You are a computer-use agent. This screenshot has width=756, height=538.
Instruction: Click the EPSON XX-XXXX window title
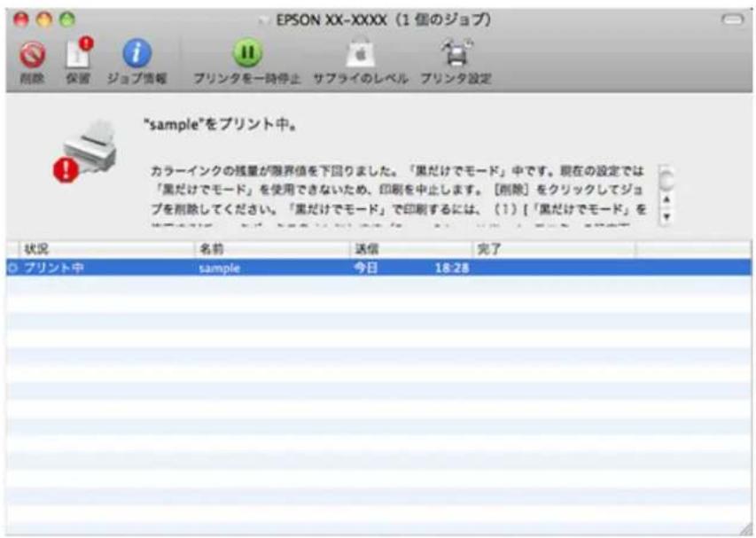383,19
